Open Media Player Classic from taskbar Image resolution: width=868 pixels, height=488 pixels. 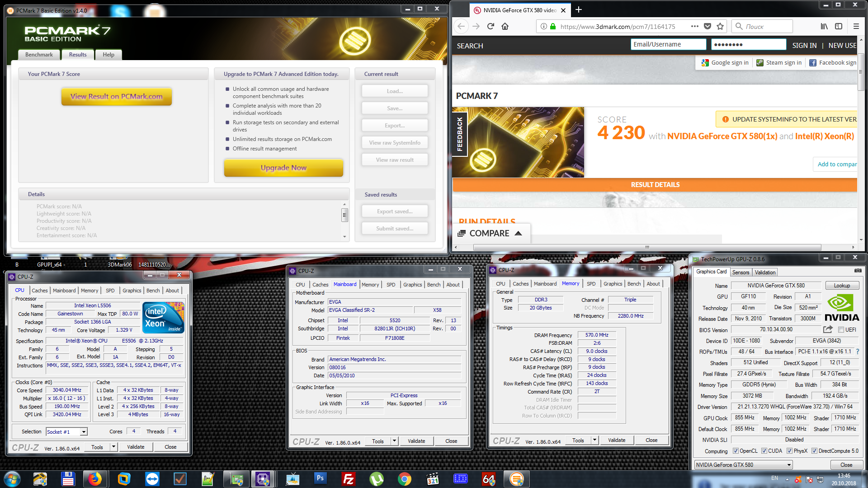point(433,479)
